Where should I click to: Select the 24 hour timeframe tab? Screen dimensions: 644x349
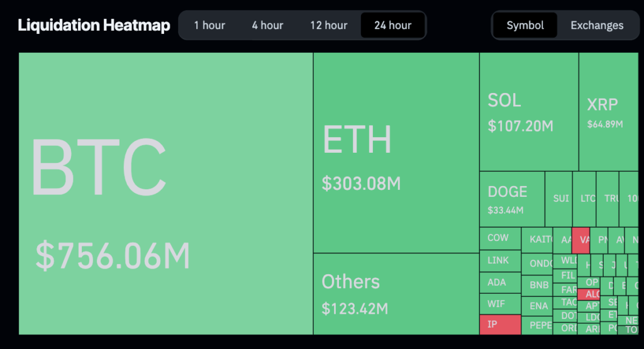pyautogui.click(x=392, y=26)
